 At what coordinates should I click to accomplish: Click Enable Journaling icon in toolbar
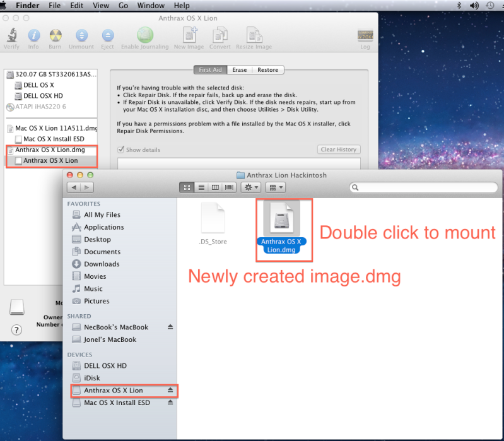pos(145,35)
